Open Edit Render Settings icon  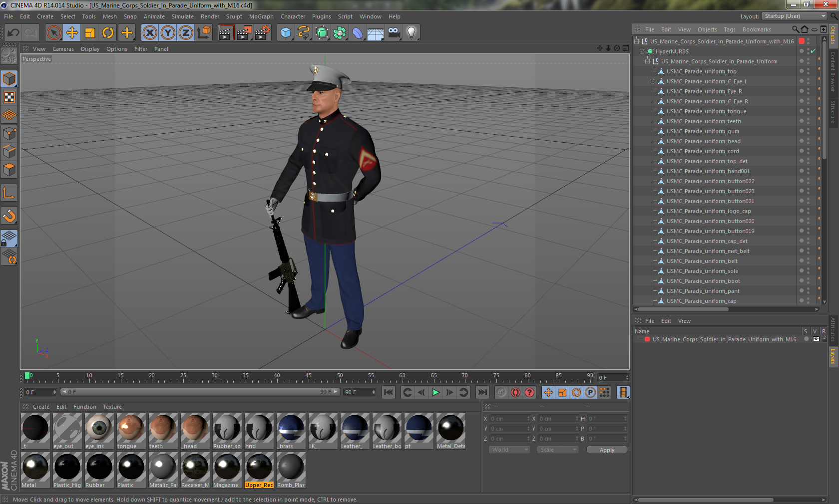(262, 33)
